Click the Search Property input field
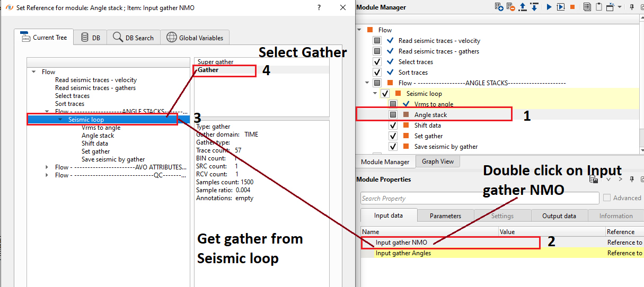644x287 pixels. click(479, 198)
